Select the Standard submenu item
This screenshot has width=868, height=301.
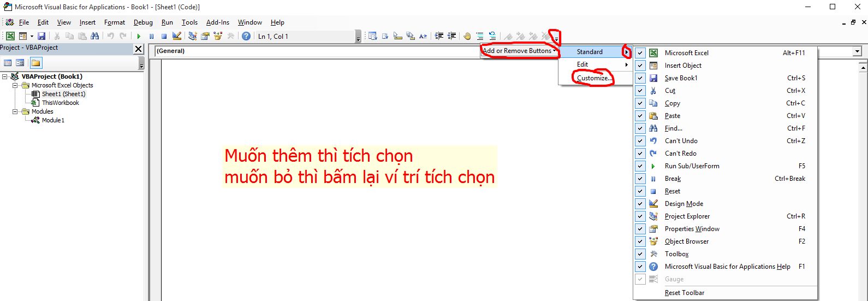click(595, 52)
